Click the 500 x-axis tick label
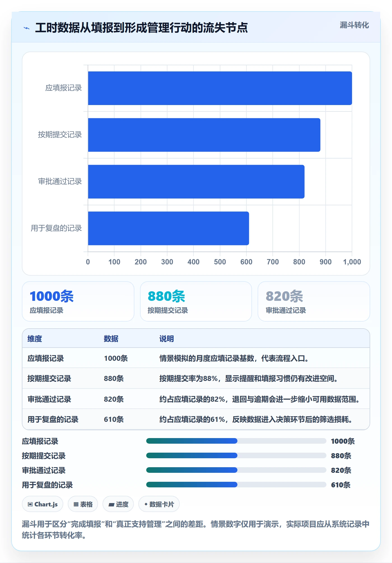The width and height of the screenshot is (392, 563). (220, 262)
